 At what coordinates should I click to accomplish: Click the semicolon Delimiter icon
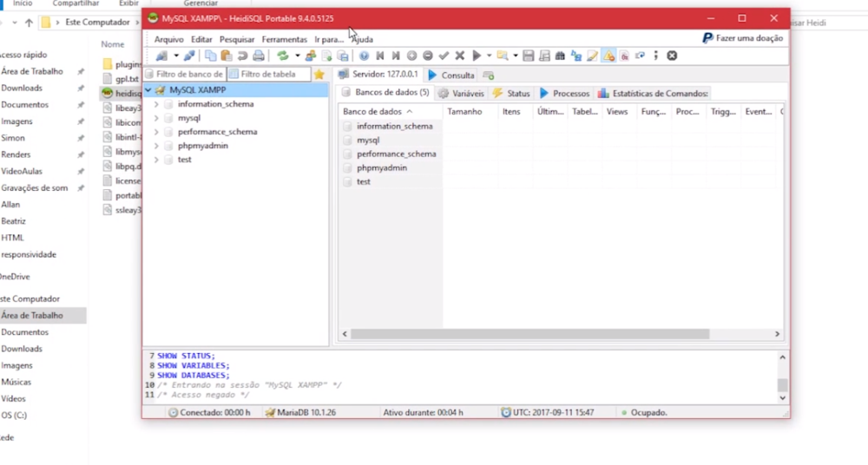click(x=656, y=56)
